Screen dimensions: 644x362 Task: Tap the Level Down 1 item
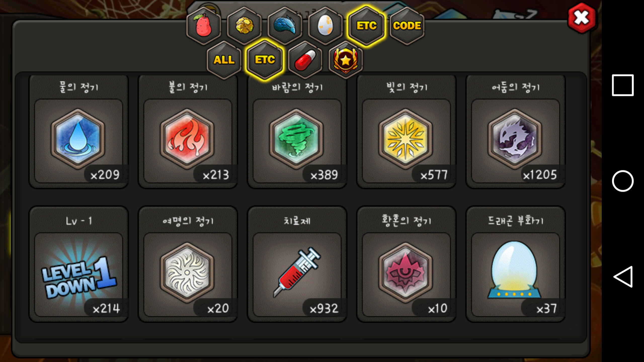point(79,264)
